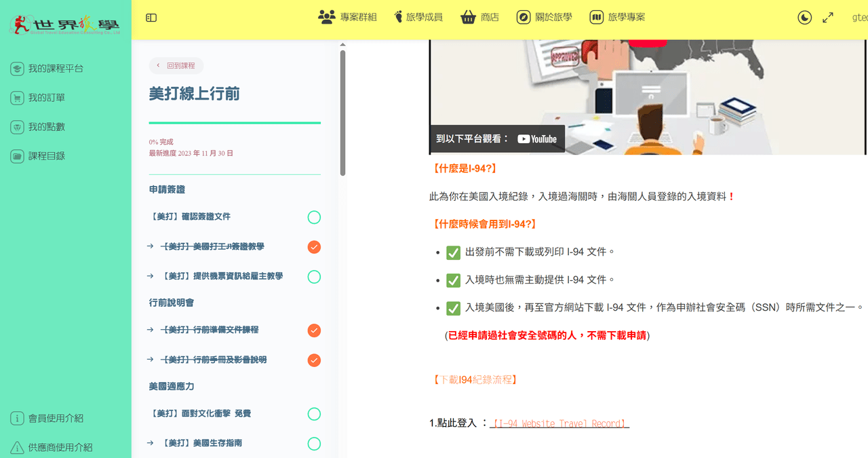Expand 行前準備文件課程 lesson arrow
868x458 pixels.
tap(150, 330)
